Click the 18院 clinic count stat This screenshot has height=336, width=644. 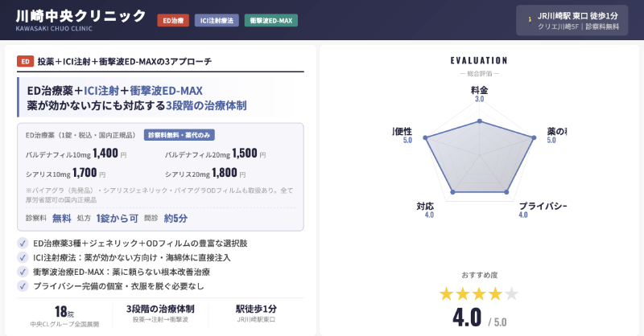(64, 311)
